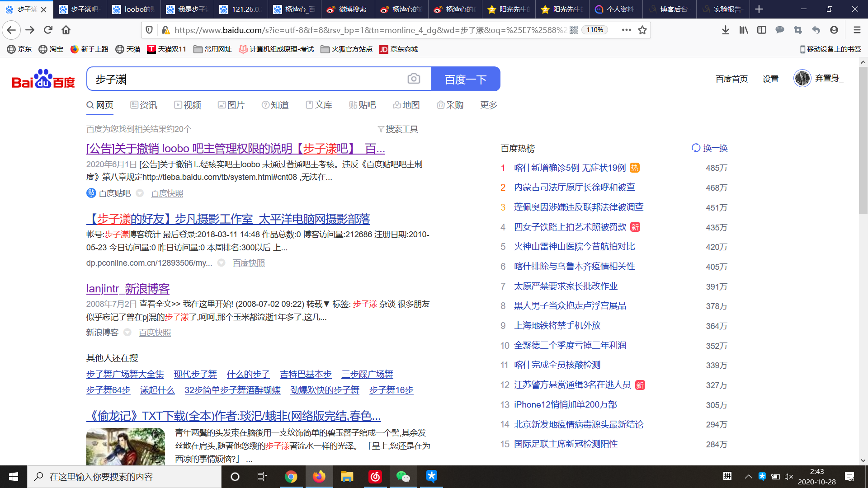Open WeChat from the taskbar
Screen dimensions: 868x488
[402, 477]
